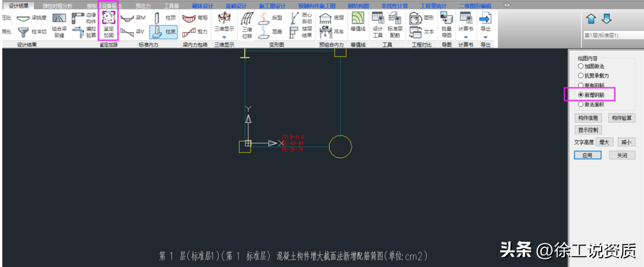
Task: Select the 原有钢筋 radio option
Action: pyautogui.click(x=591, y=85)
